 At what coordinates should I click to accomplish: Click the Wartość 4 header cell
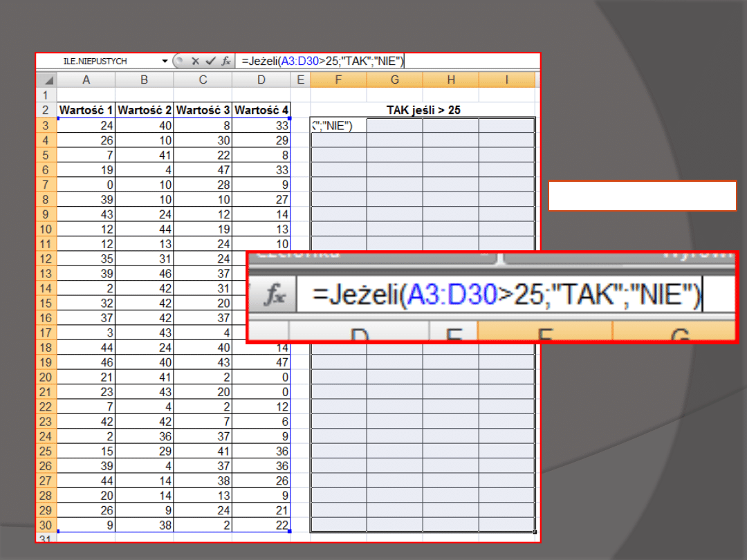[x=261, y=110]
